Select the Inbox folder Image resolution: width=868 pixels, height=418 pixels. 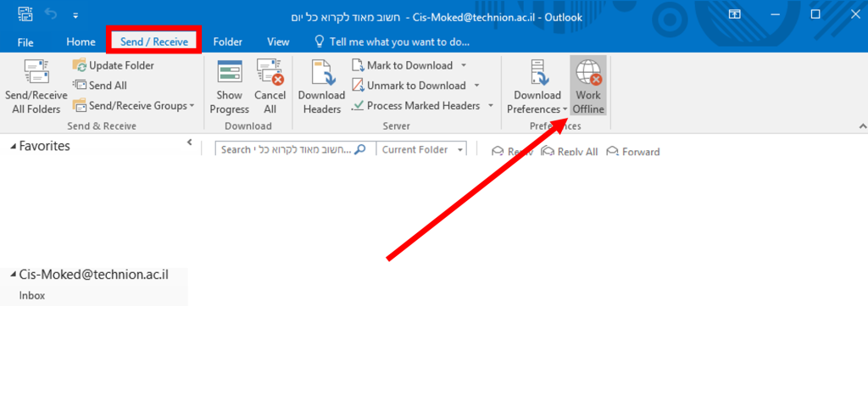click(32, 296)
